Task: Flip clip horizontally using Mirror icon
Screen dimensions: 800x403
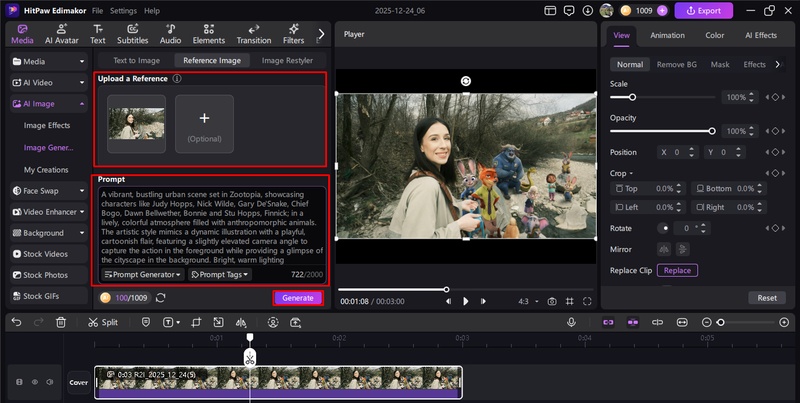Action: 664,248
